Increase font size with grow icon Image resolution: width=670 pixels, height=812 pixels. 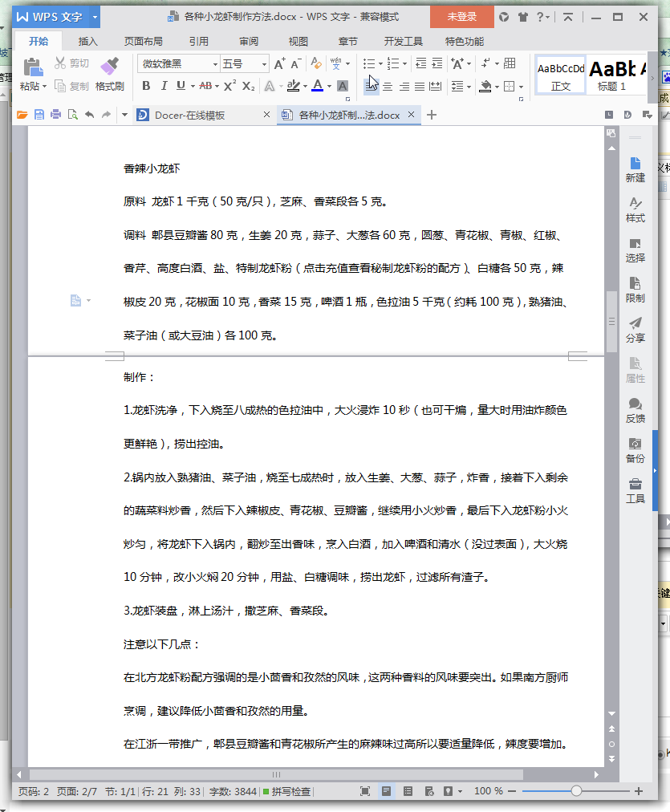(279, 63)
